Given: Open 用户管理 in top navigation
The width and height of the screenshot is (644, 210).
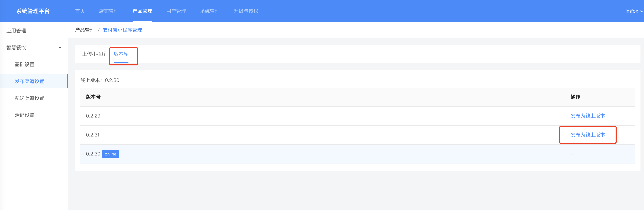Looking at the screenshot, I should click(x=176, y=11).
